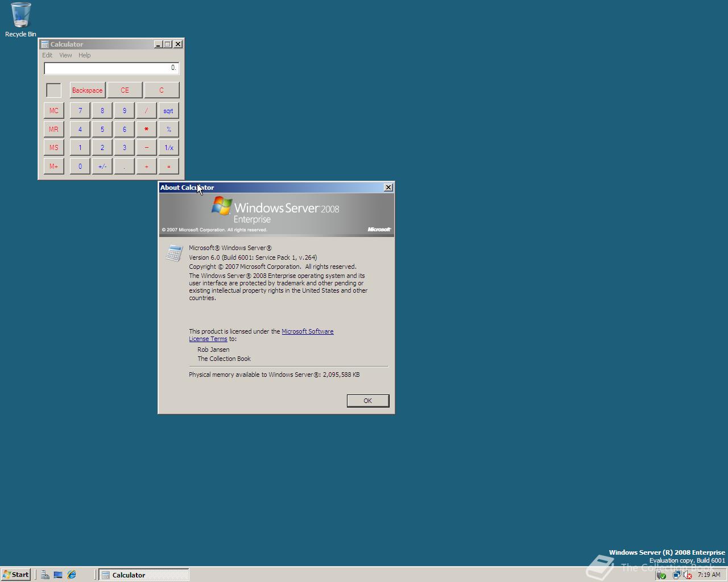Click the Physical memory available text
The width and height of the screenshot is (728, 582).
(x=274, y=375)
